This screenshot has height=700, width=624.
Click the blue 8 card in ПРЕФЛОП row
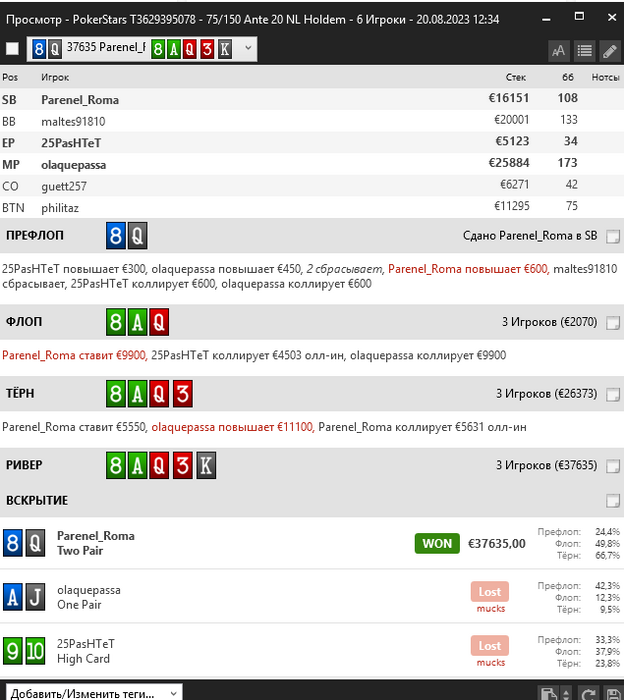tap(116, 236)
